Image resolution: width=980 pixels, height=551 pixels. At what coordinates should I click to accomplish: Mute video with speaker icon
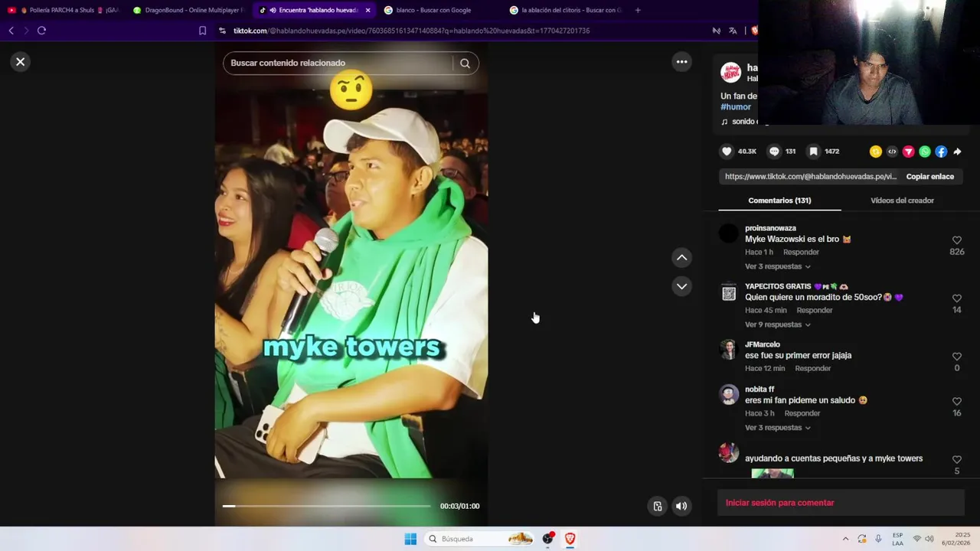681,506
